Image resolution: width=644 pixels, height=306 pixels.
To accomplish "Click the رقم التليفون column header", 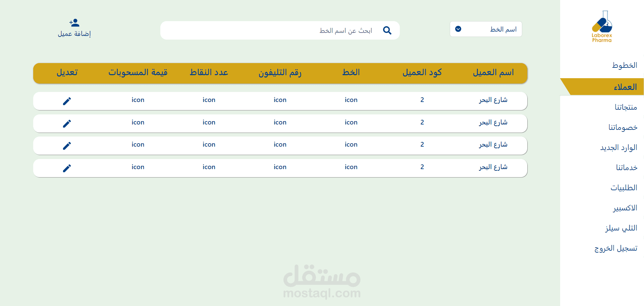I will [x=280, y=72].
